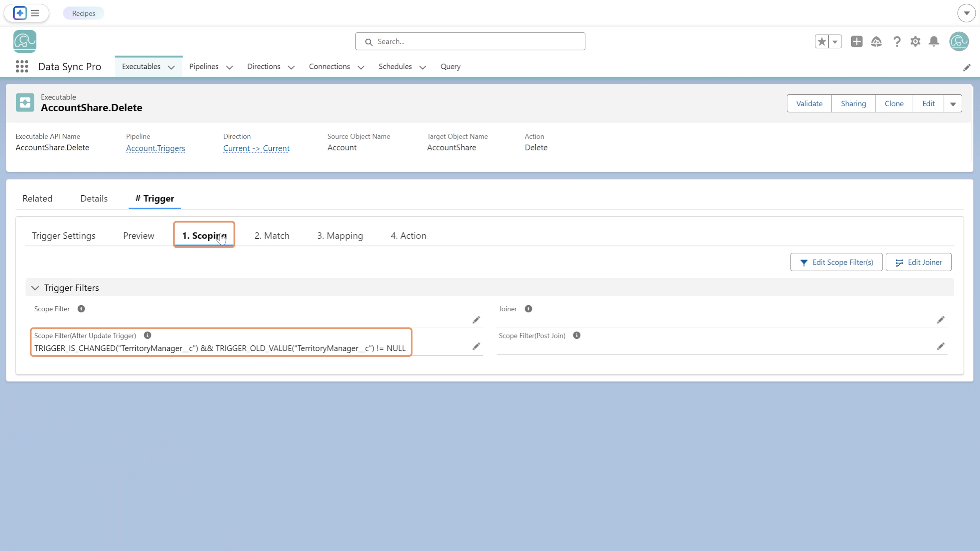
Task: Collapse the Trigger Filters section
Action: [35, 288]
